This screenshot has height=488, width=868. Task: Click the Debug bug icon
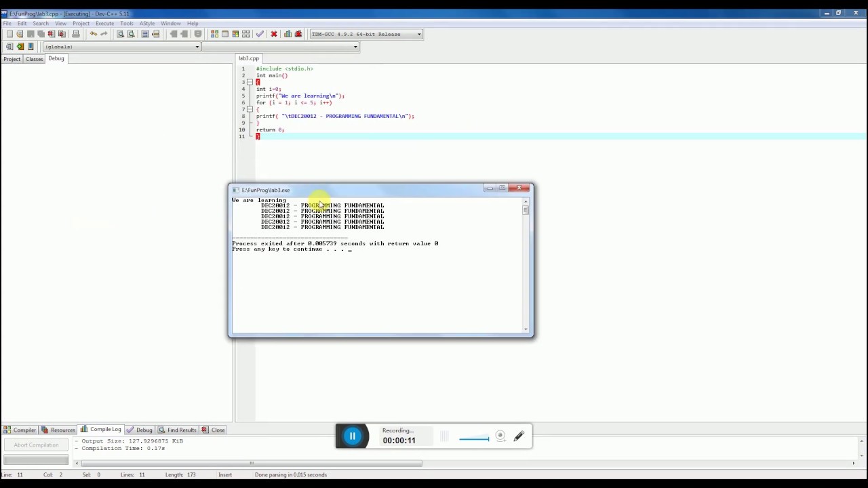pos(298,34)
